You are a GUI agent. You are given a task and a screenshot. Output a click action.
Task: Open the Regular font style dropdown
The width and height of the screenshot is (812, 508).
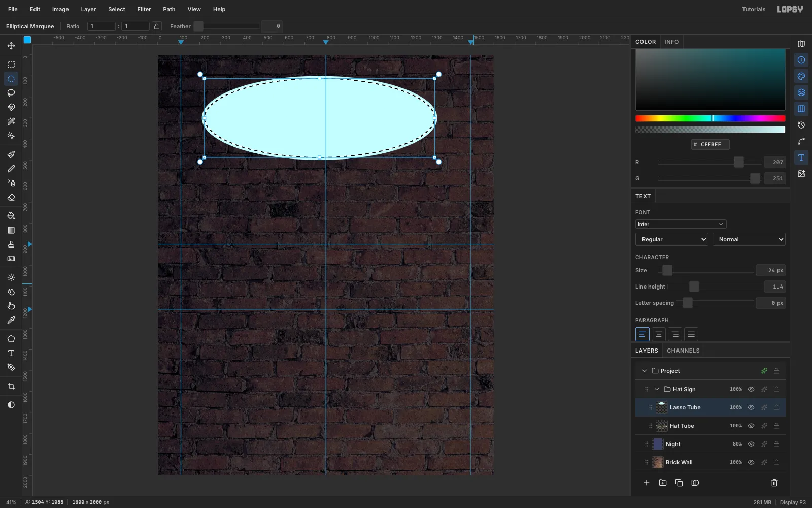coord(672,239)
